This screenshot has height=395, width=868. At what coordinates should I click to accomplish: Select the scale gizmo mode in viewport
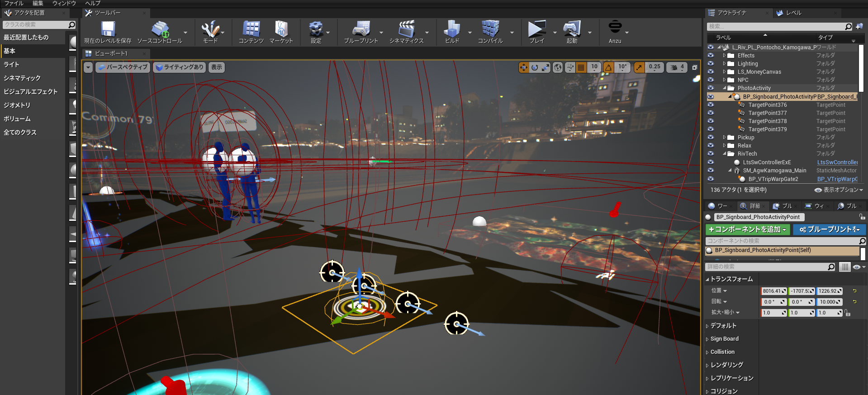pos(545,67)
